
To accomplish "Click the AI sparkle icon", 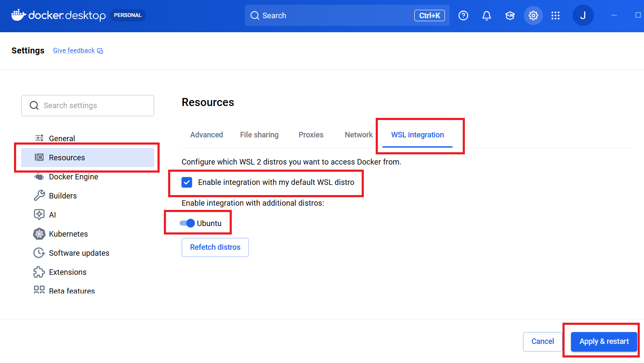I will [x=39, y=215].
